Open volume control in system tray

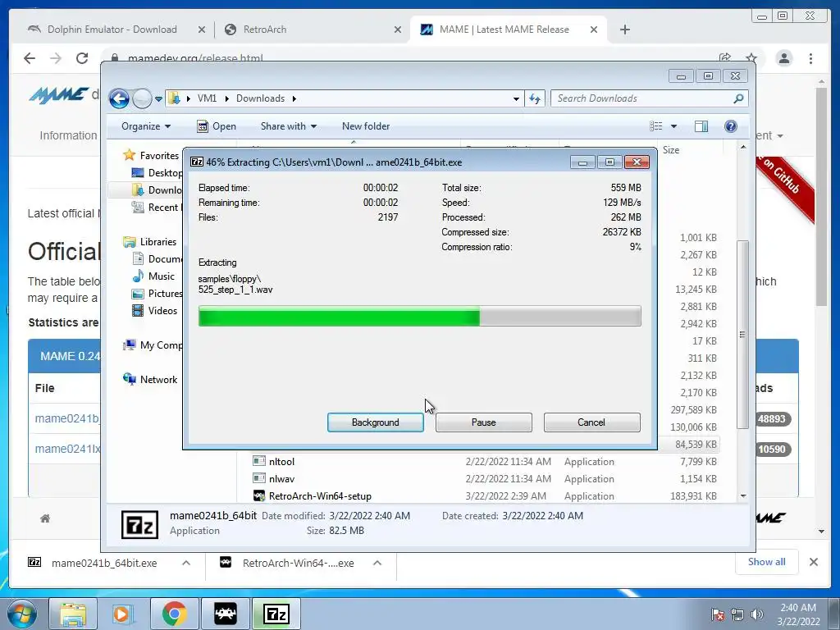point(757,614)
